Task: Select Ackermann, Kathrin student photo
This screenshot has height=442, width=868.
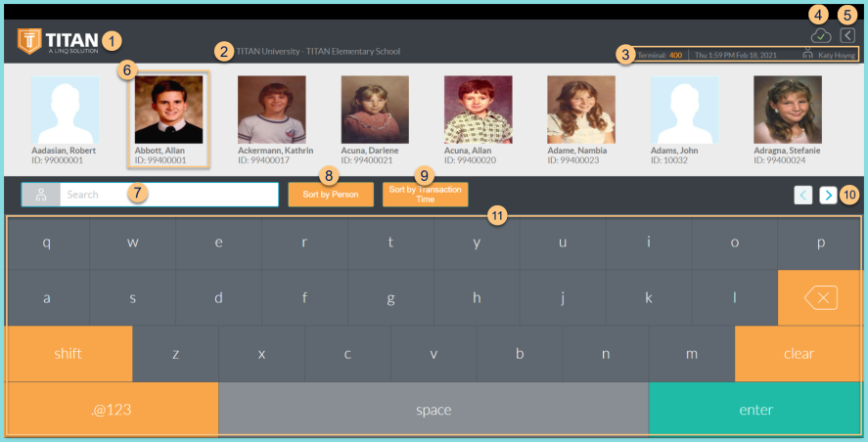Action: (x=272, y=110)
